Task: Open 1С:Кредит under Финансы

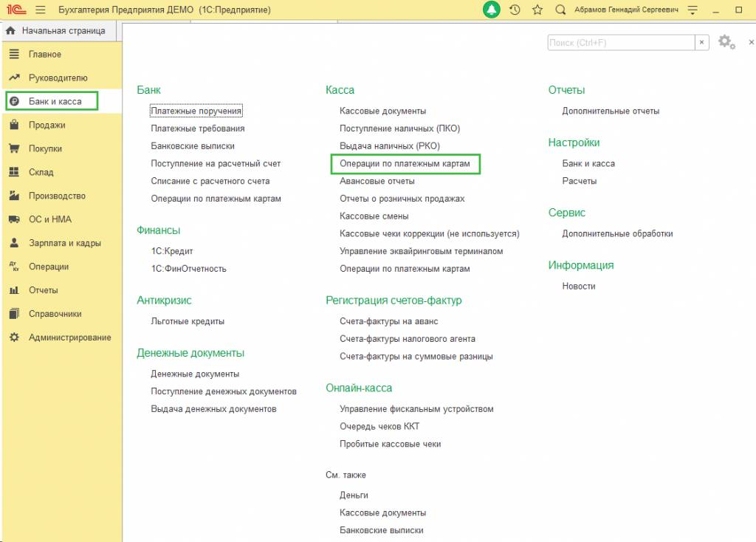Action: pos(172,251)
